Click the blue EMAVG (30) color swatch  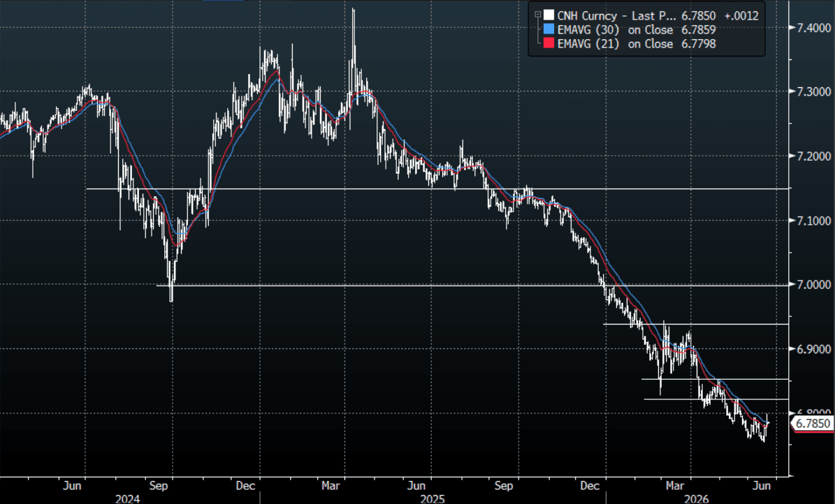click(x=549, y=30)
